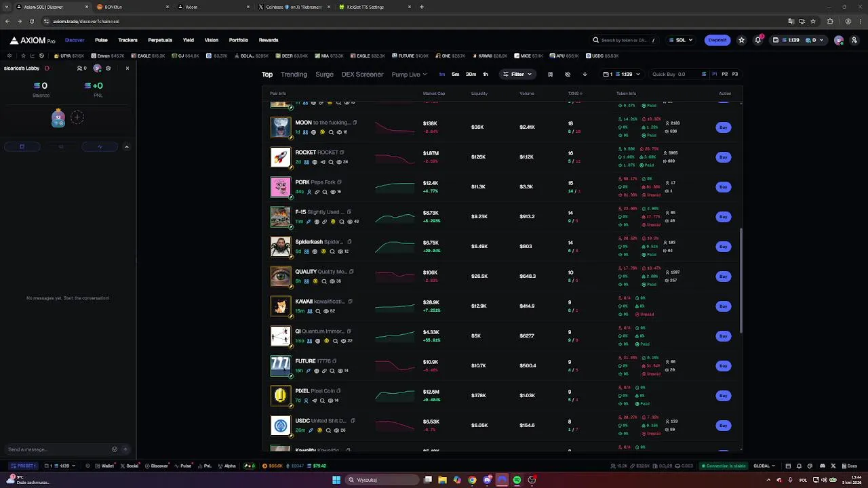Close the lobby panel
Viewport: 868px width, 488px height.
point(127,68)
